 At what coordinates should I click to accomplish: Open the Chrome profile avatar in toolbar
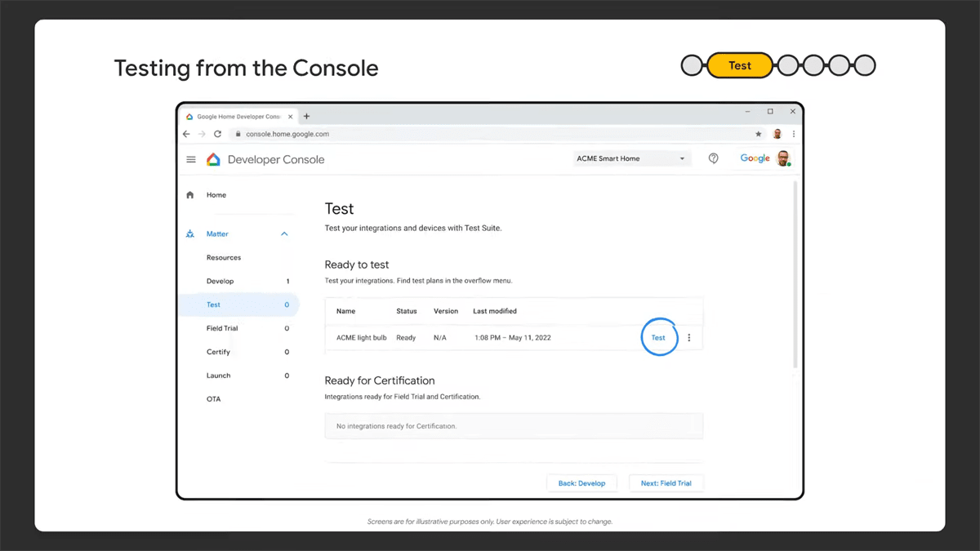[x=777, y=134]
